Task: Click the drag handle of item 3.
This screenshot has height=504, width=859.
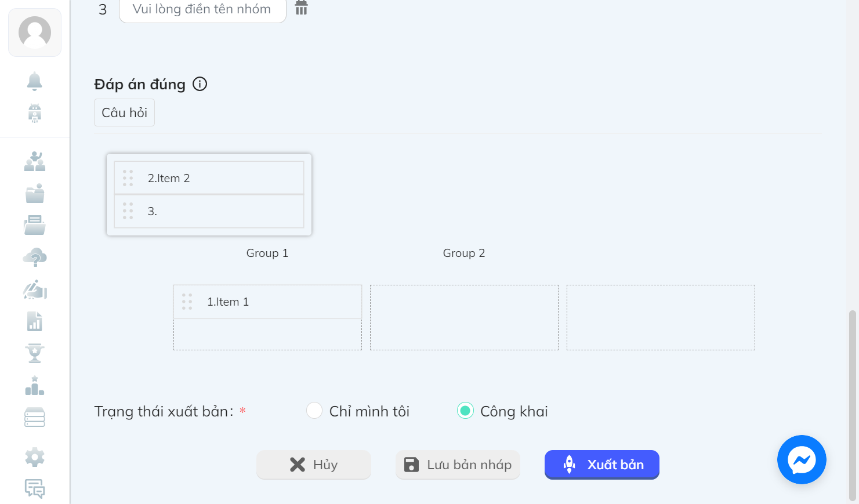Action: [x=128, y=211]
